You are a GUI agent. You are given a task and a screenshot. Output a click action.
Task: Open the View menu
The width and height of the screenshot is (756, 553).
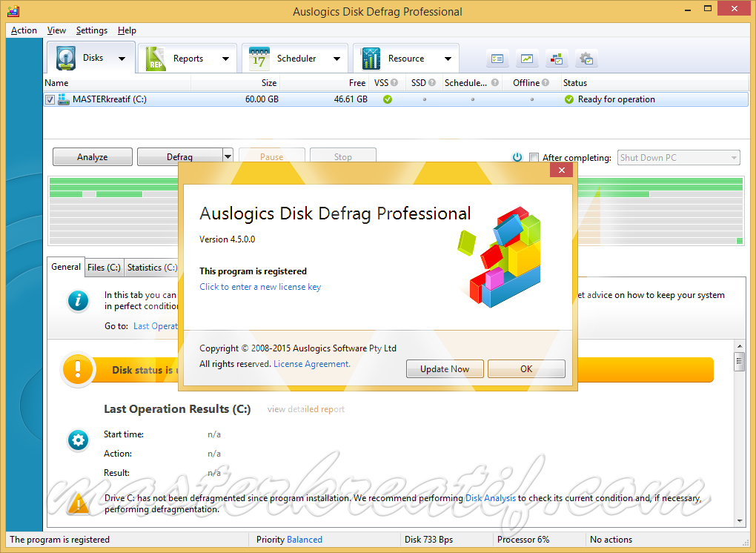(x=56, y=30)
